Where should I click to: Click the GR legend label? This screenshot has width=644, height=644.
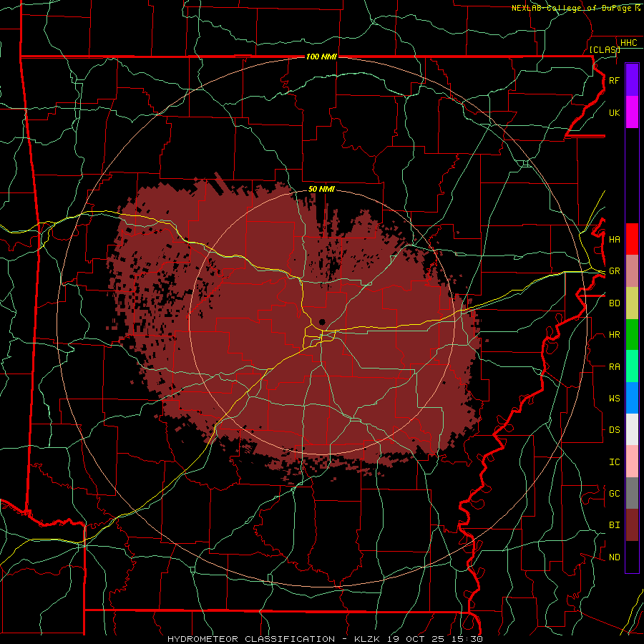[614, 271]
